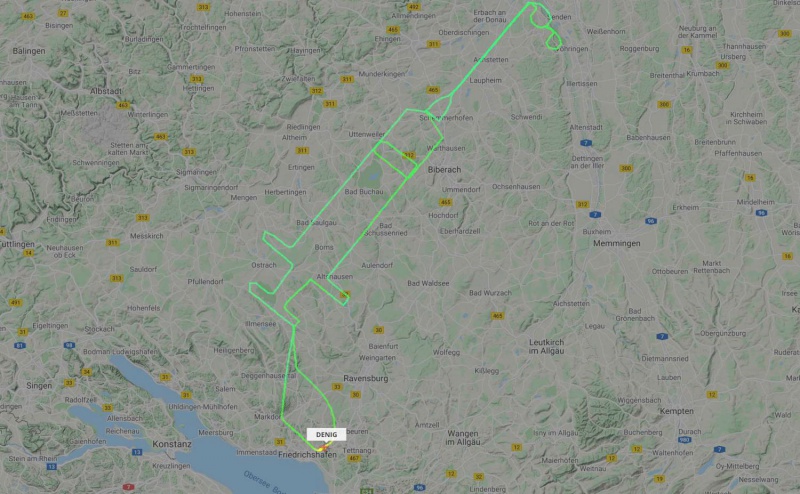Select the aircraft icon below the DENIG label
Screen dimensions: 800x494
(x=323, y=448)
